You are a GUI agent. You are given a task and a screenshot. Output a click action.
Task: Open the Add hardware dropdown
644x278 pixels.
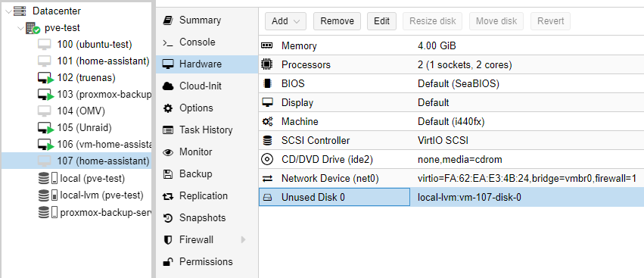point(285,21)
